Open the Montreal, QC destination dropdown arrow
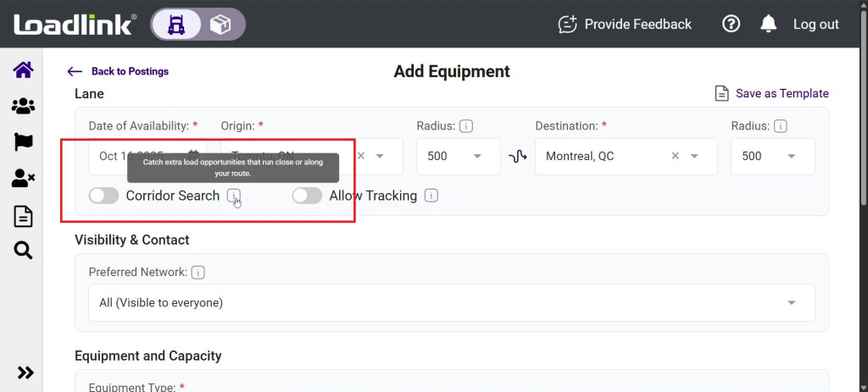Image resolution: width=868 pixels, height=392 pixels. click(x=695, y=157)
